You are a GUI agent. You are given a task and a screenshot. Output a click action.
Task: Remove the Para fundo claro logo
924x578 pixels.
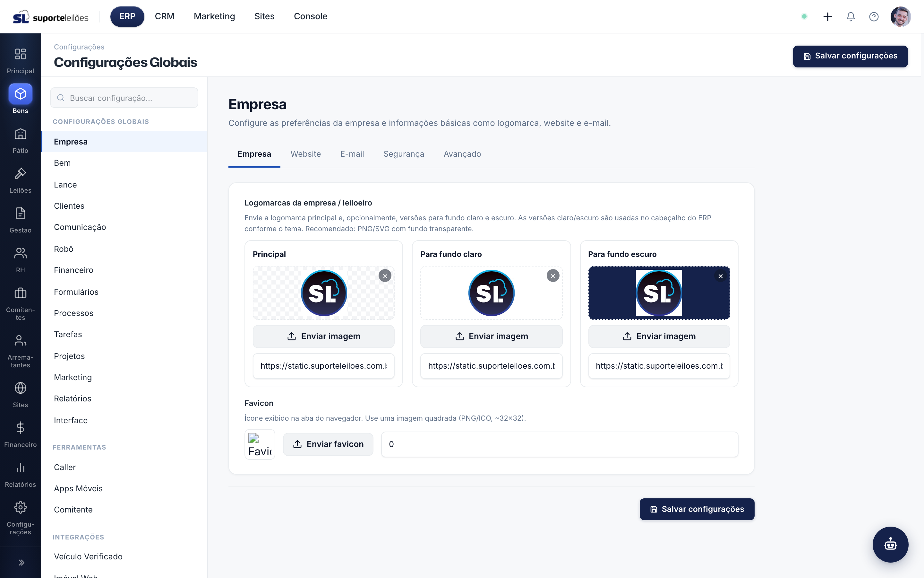pyautogui.click(x=552, y=276)
